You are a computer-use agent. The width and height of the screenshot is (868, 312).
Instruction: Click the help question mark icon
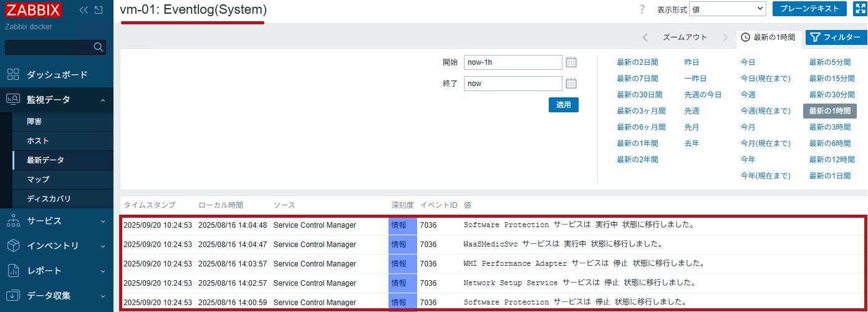[642, 9]
